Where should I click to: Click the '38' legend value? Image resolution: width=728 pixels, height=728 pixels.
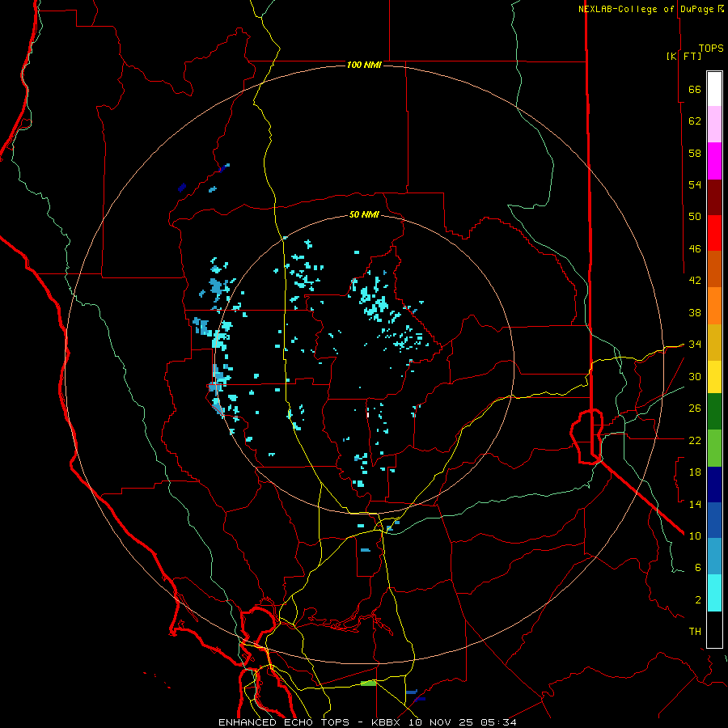pyautogui.click(x=695, y=312)
